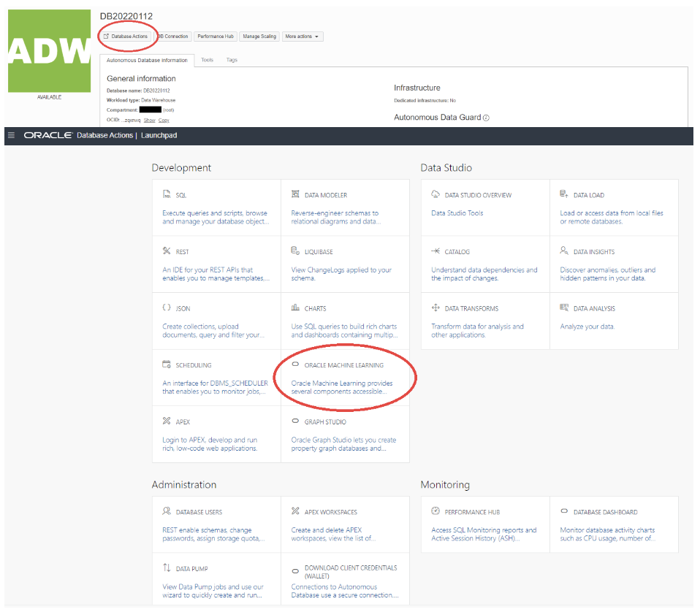The height and width of the screenshot is (615, 700).
Task: Click the green ADW database tile
Action: (x=49, y=51)
